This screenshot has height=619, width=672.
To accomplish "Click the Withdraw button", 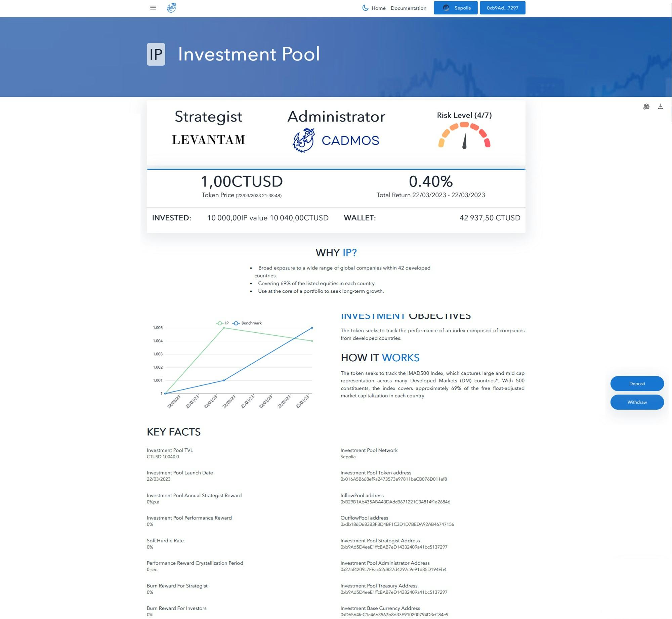I will pyautogui.click(x=637, y=402).
